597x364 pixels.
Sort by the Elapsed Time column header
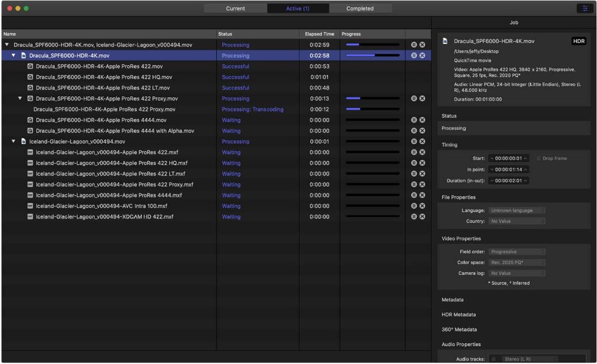tap(319, 34)
